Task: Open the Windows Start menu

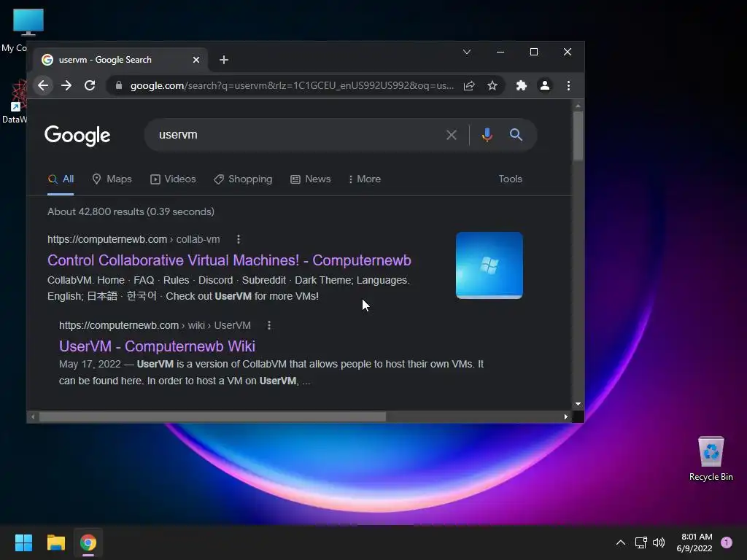Action: [23, 542]
